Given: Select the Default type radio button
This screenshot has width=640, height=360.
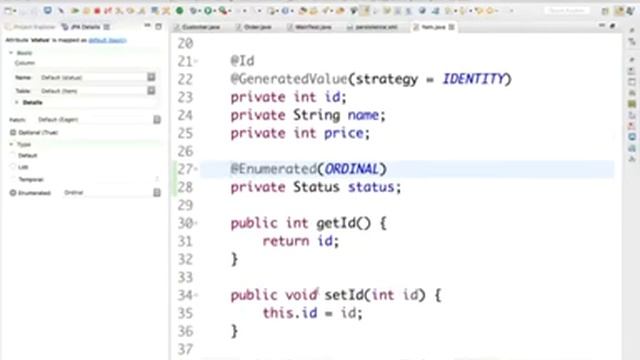Looking at the screenshot, I should point(13,155).
